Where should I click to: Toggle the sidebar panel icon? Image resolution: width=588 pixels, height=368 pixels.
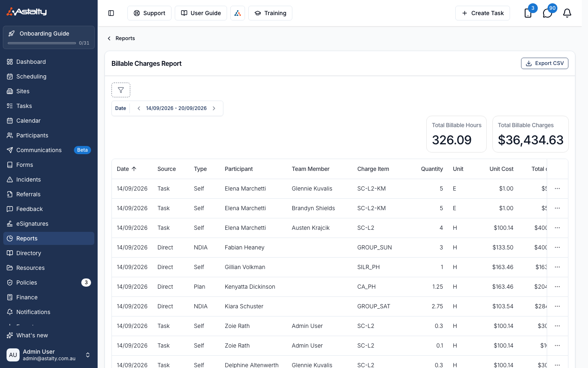pos(111,13)
